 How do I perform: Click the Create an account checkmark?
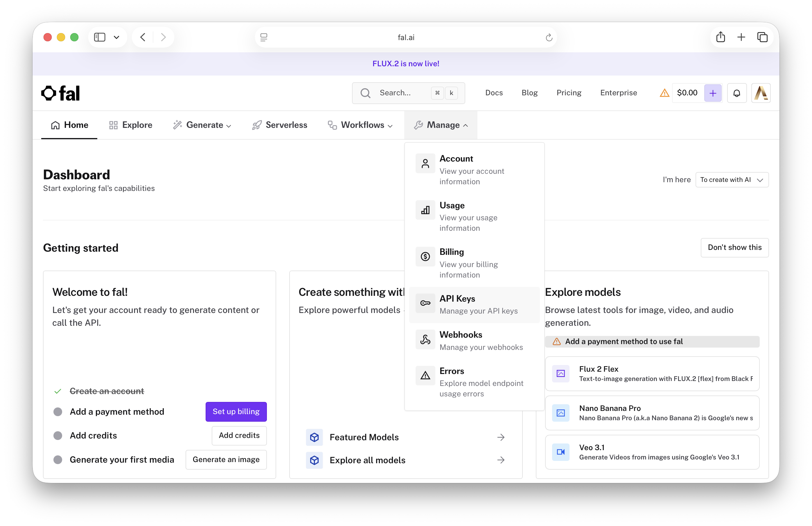coord(58,391)
